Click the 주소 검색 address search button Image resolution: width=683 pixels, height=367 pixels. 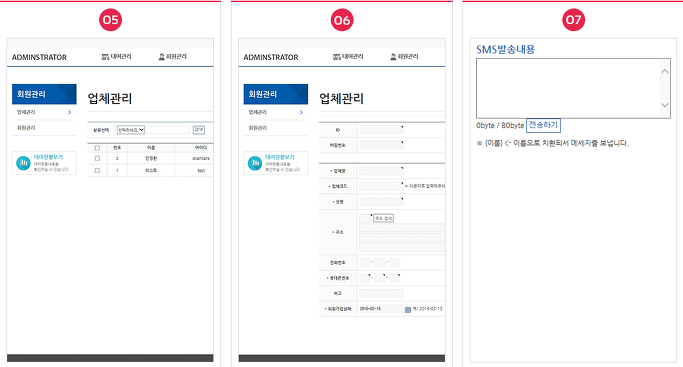tap(384, 218)
